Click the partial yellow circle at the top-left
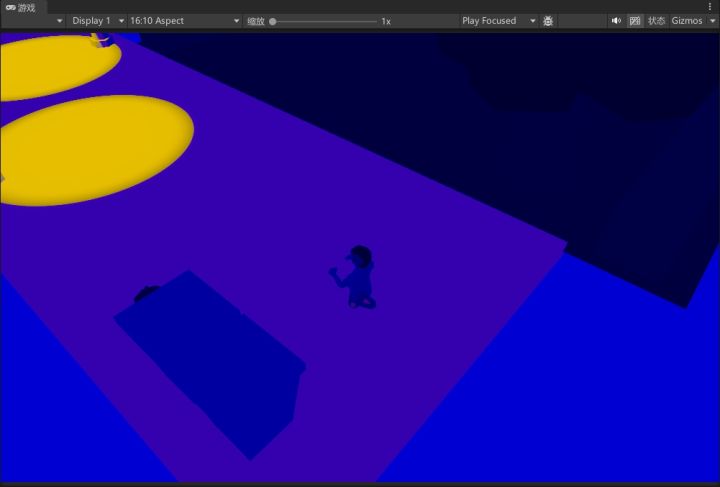The width and height of the screenshot is (720, 487). (55, 65)
